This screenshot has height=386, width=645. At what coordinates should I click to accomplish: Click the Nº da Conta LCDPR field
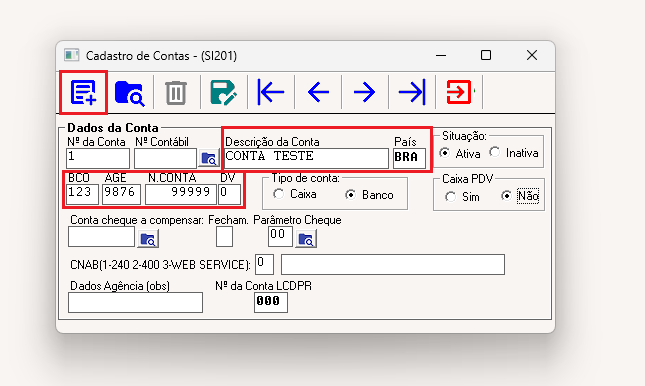pyautogui.click(x=271, y=302)
